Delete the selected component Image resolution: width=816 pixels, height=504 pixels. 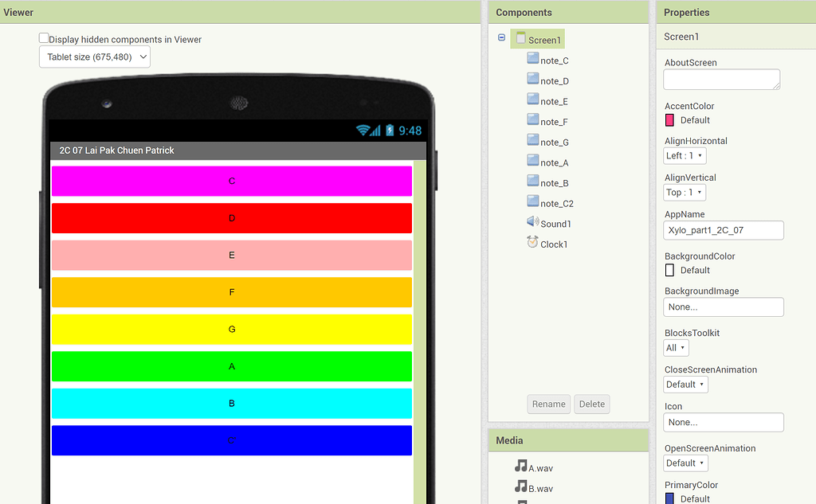(x=591, y=404)
